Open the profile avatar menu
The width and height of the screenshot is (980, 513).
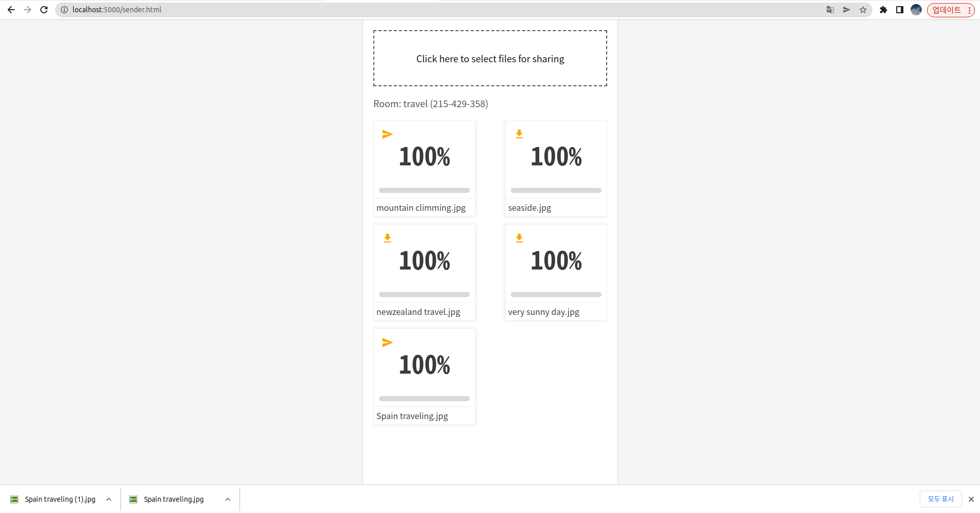pyautogui.click(x=916, y=10)
